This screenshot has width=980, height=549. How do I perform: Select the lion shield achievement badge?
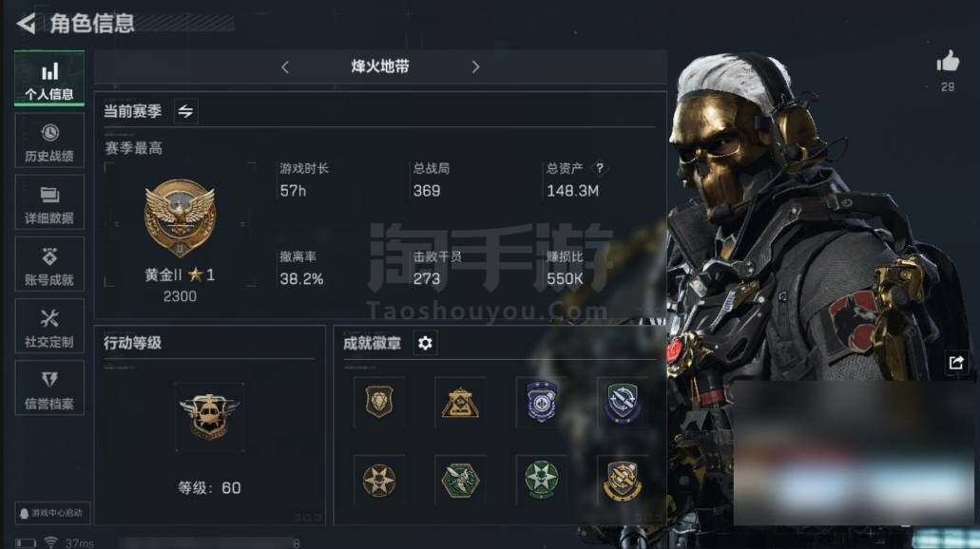tap(378, 402)
